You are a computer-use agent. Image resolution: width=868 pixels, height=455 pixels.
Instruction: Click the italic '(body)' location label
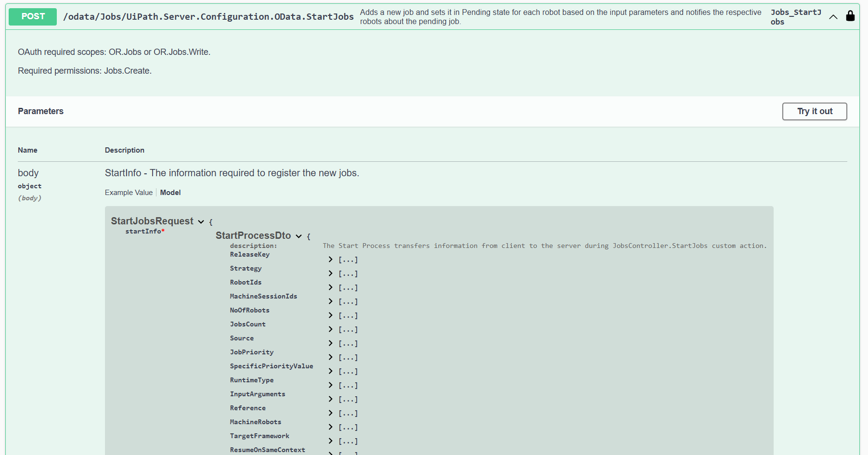[x=30, y=198]
